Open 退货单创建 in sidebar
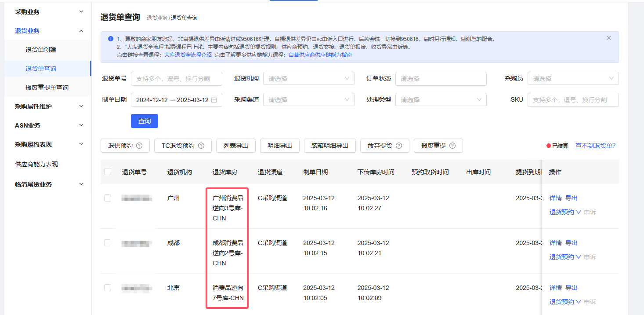This screenshot has height=315, width=644. [41, 50]
